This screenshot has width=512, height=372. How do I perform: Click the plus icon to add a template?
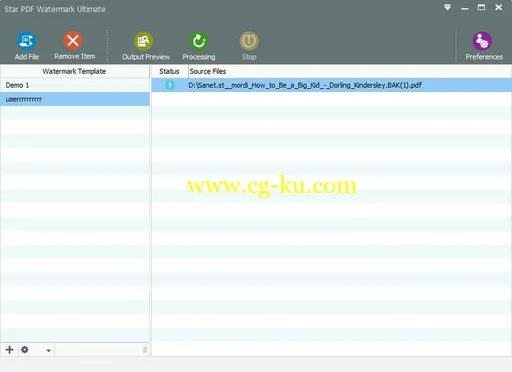coord(10,350)
